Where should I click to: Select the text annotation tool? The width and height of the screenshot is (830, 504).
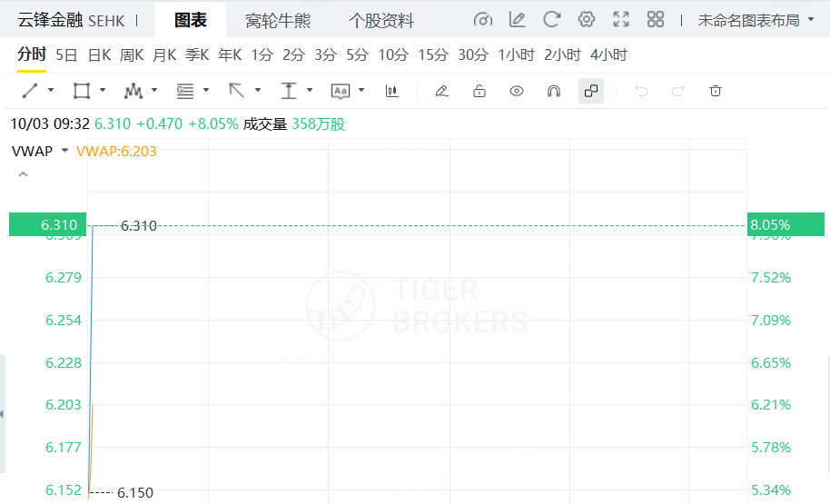pyautogui.click(x=341, y=91)
